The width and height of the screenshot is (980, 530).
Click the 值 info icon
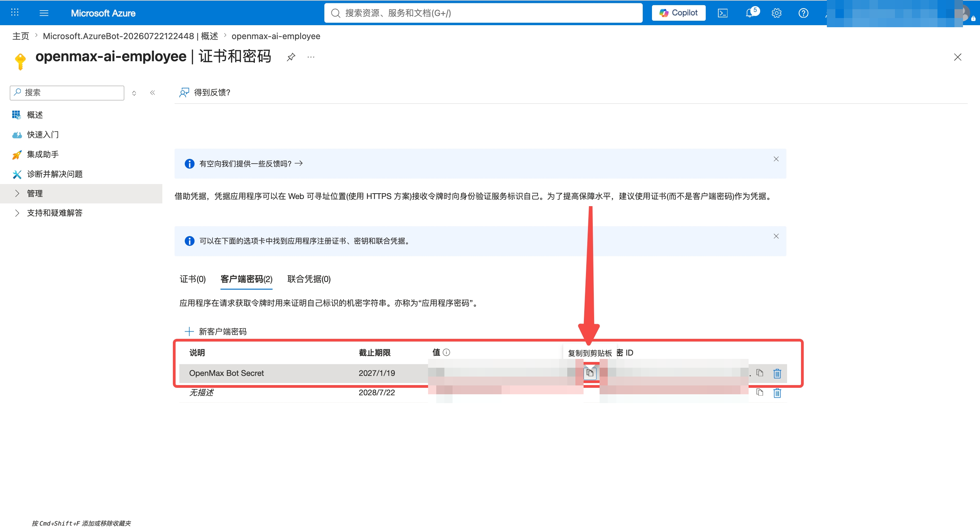pos(447,352)
